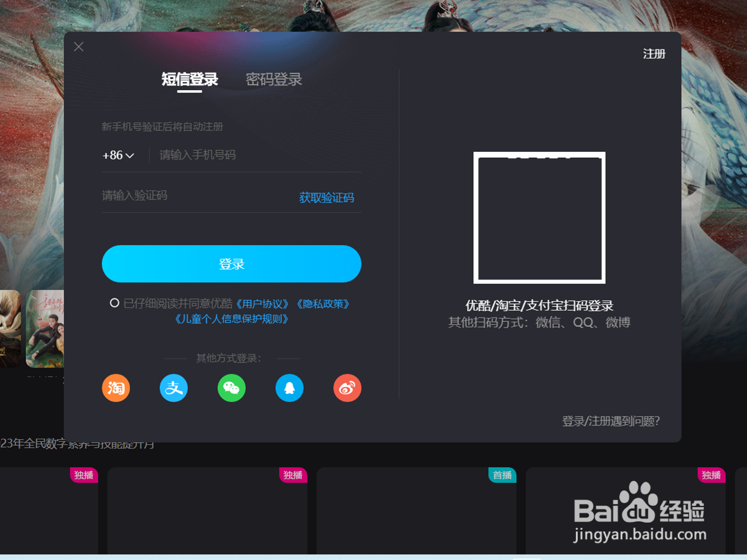This screenshot has width=747, height=560.
Task: Open the 《用户协议》 link
Action: click(261, 304)
